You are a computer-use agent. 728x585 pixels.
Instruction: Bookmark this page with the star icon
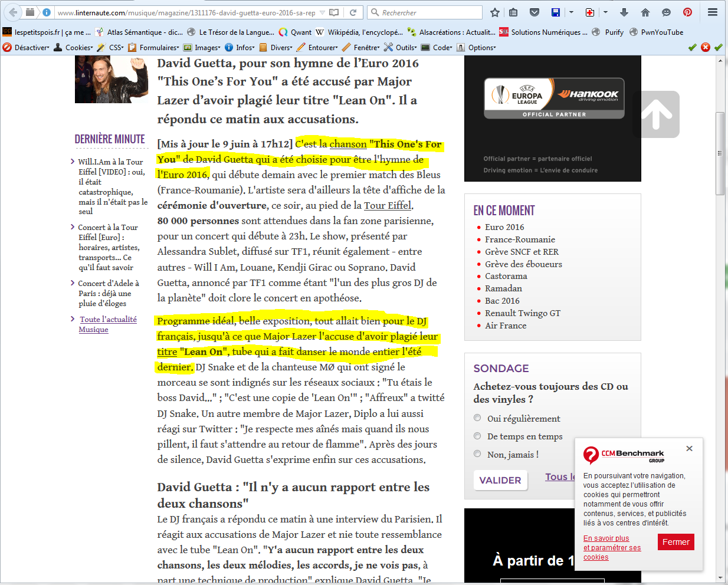coord(495,12)
